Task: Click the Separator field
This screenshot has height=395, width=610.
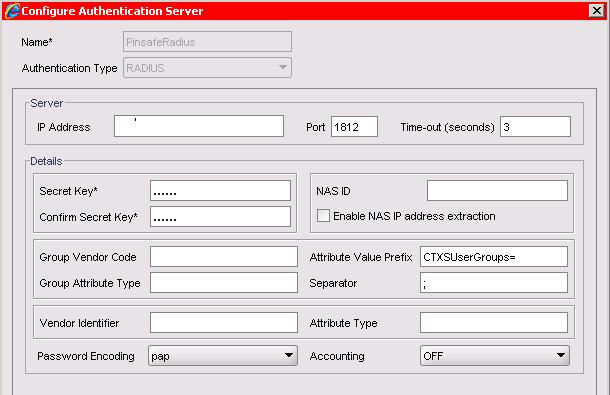Action: [494, 283]
